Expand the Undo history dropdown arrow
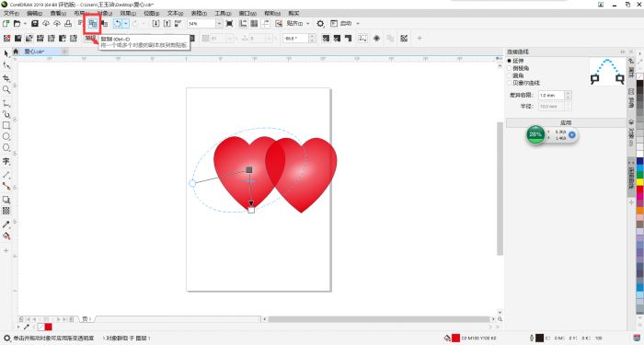This screenshot has width=644, height=345. [x=126, y=24]
